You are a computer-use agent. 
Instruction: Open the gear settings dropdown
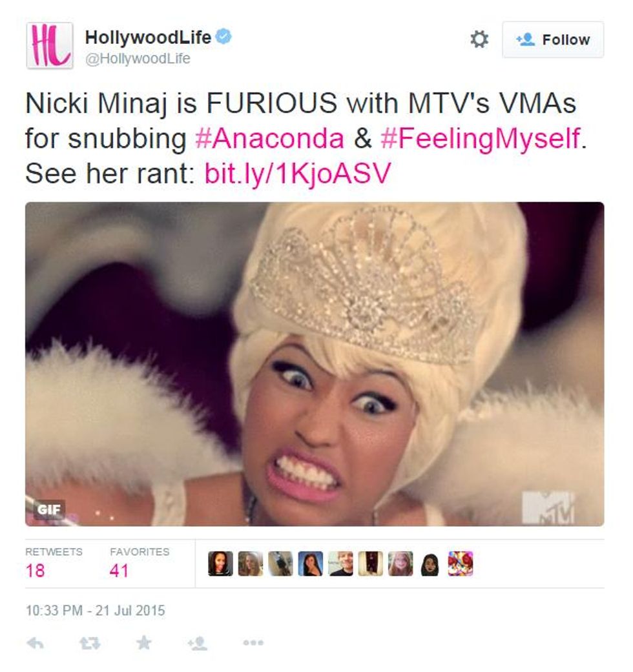479,39
